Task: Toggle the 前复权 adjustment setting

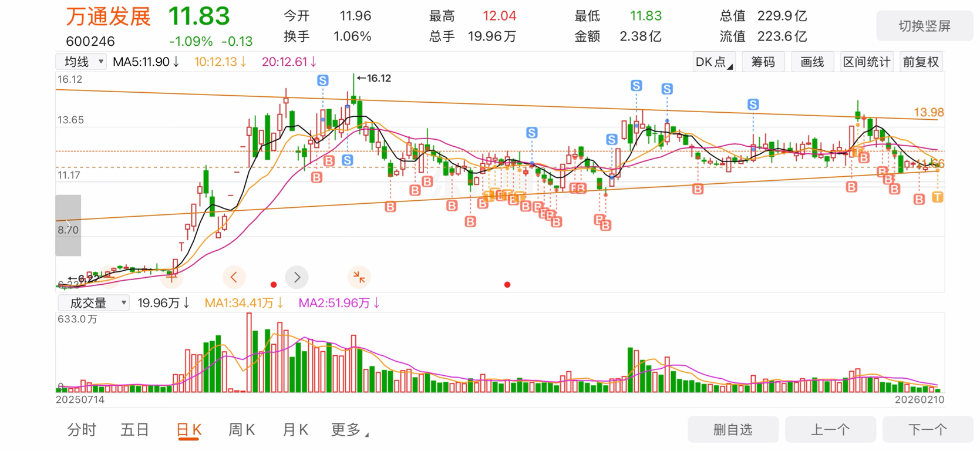Action: [921, 62]
